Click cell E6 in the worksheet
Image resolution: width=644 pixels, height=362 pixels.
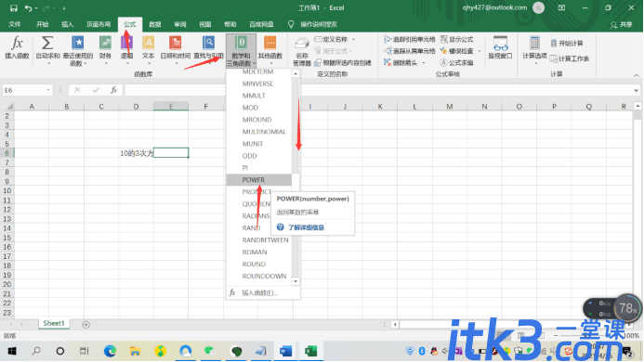[171, 153]
